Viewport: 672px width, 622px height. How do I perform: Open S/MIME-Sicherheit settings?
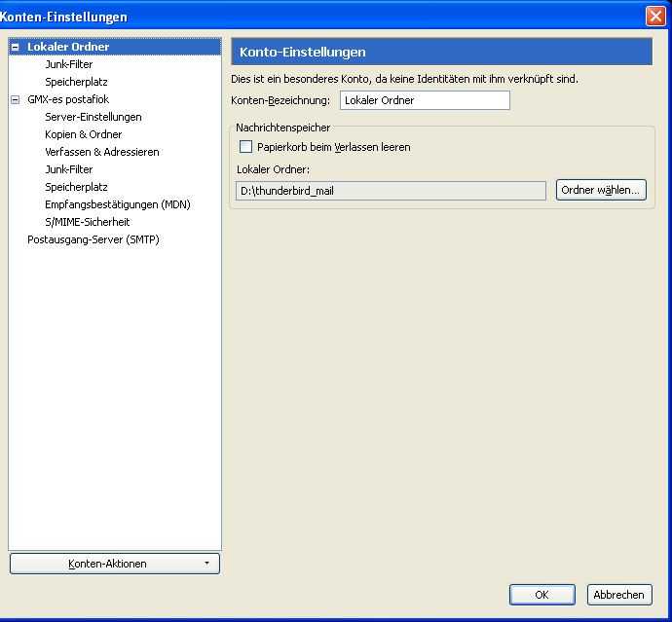click(87, 222)
